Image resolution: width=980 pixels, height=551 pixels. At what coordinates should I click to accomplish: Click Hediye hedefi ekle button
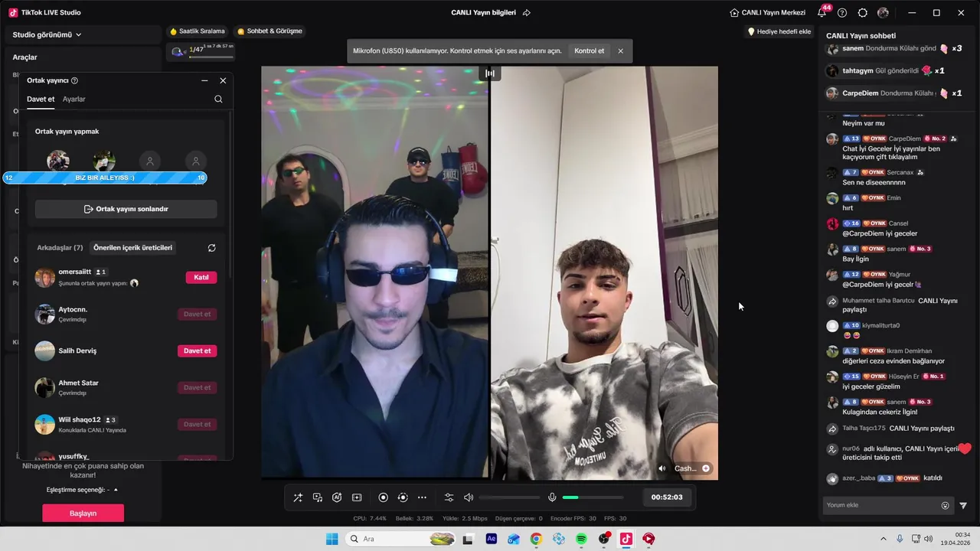pyautogui.click(x=779, y=31)
